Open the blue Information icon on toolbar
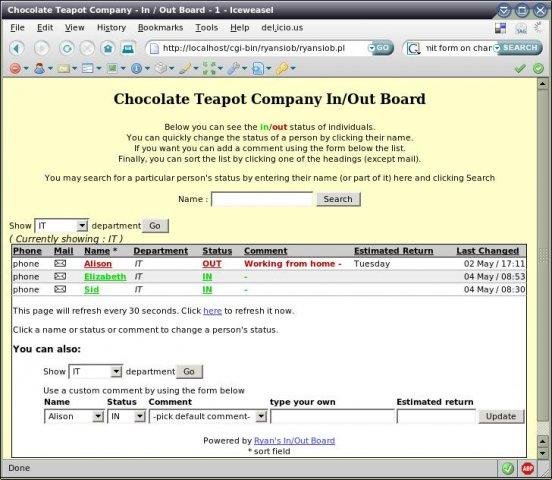The image size is (552, 480). [x=136, y=68]
